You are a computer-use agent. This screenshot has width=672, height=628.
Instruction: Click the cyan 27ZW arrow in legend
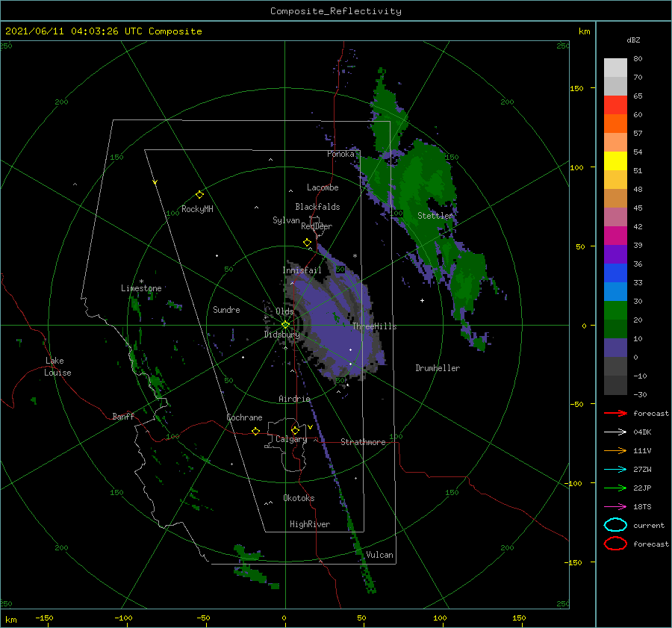pyautogui.click(x=615, y=470)
